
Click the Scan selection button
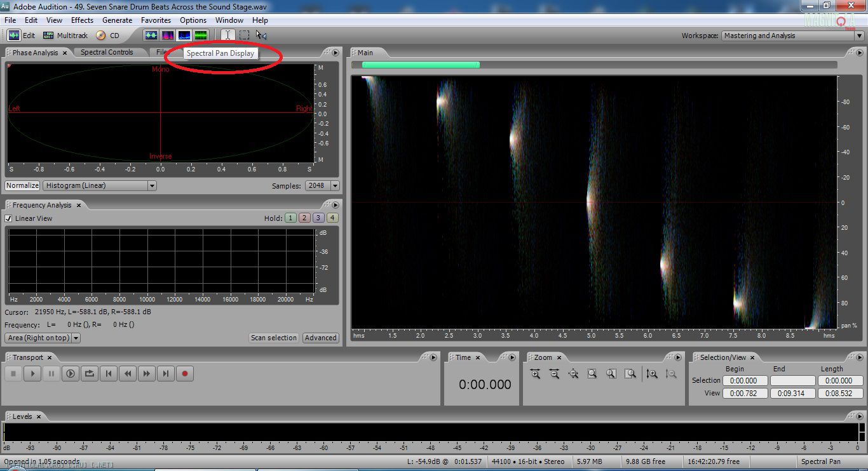[273, 338]
